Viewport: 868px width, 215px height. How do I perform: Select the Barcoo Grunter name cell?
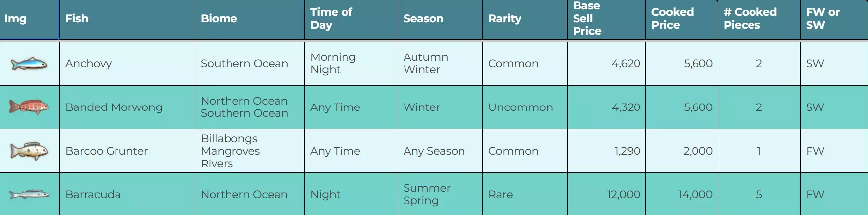tap(107, 151)
